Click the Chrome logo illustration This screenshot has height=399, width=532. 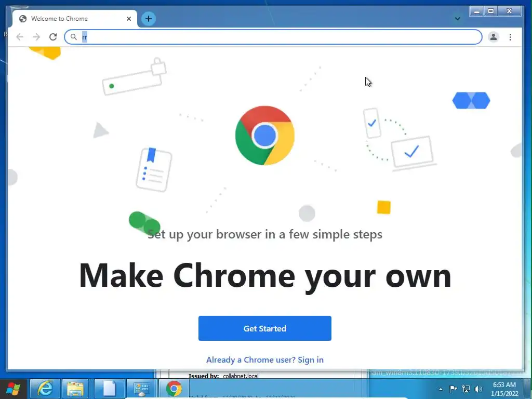[264, 136]
